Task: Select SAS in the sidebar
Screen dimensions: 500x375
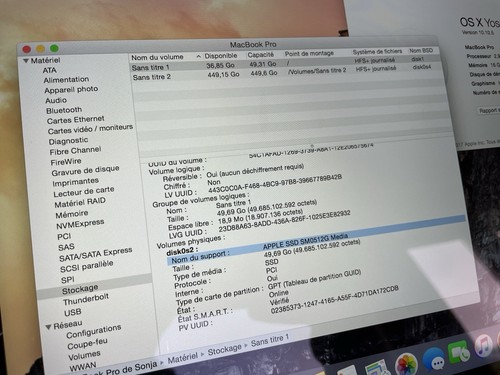Action: 66,247
